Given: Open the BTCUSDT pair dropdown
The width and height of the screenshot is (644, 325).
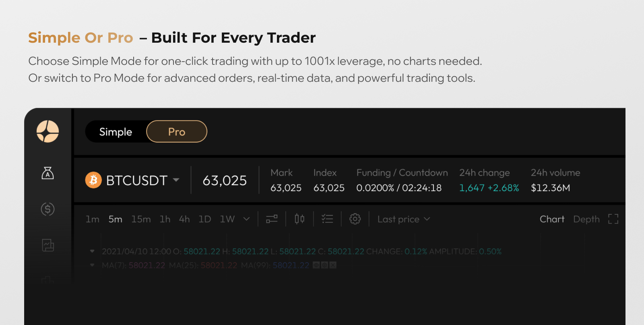Looking at the screenshot, I should click(x=176, y=180).
